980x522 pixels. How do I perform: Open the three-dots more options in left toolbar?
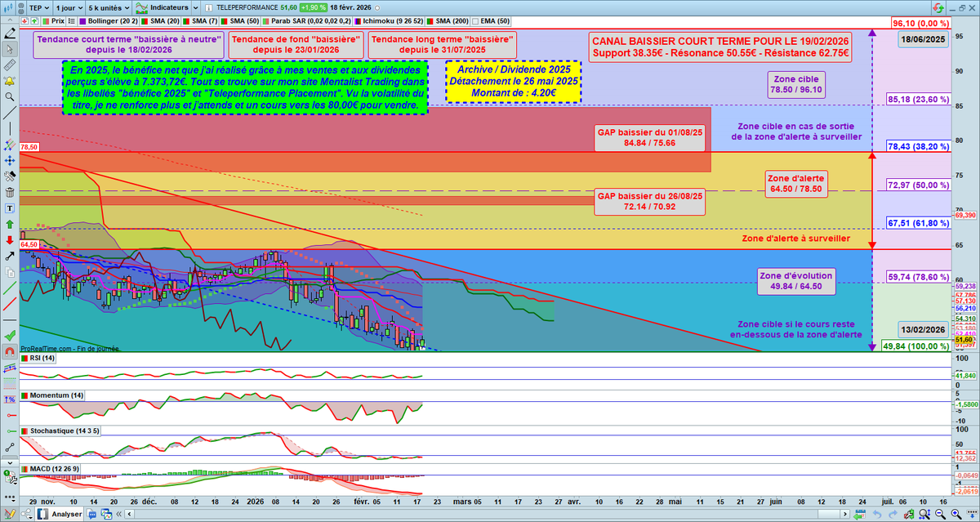coord(10,497)
